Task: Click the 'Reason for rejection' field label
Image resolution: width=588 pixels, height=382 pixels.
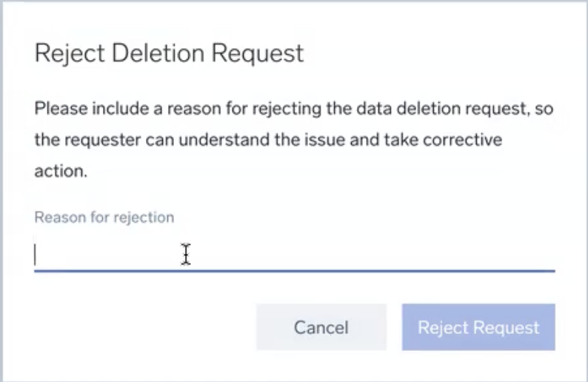Action: (x=104, y=217)
